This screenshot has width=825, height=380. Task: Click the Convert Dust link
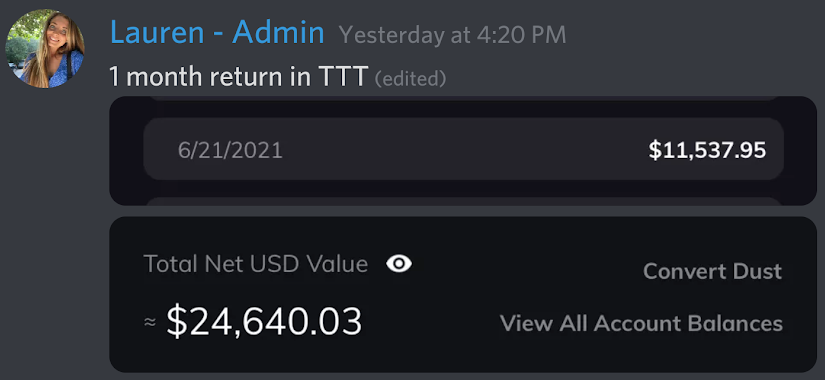click(x=712, y=272)
